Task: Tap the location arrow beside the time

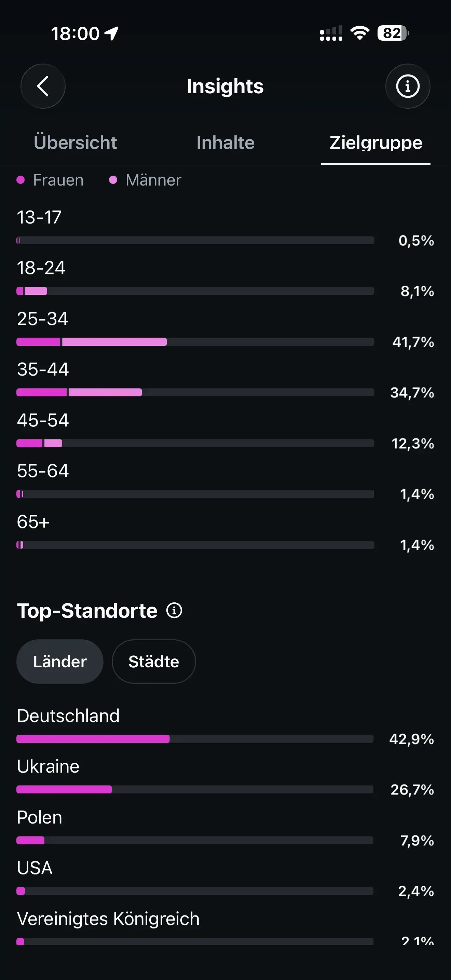Action: (112, 33)
